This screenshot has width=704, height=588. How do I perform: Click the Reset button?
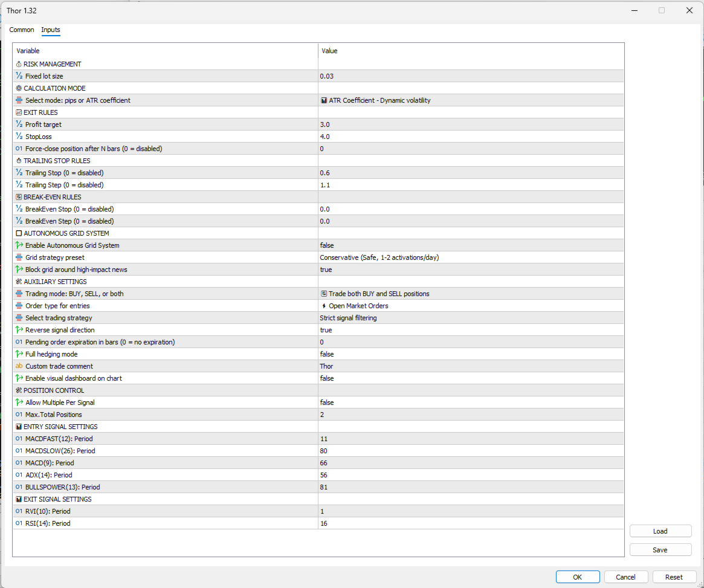(x=673, y=577)
